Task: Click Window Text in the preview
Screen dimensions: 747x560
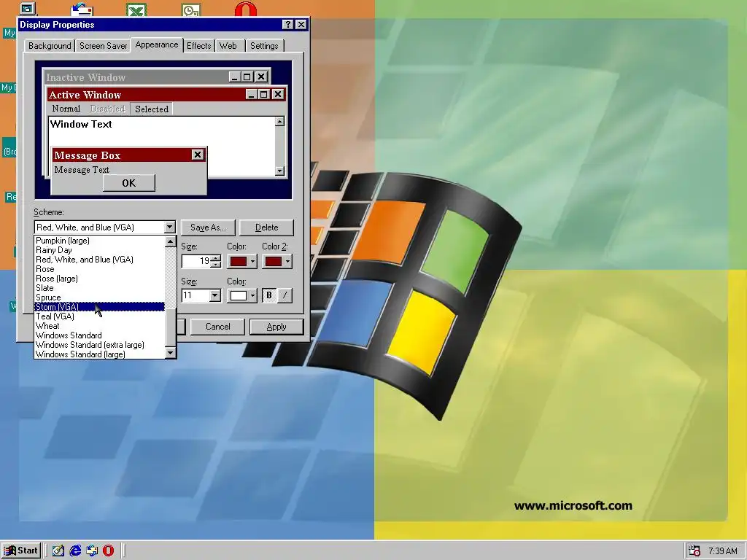Action: (x=81, y=124)
